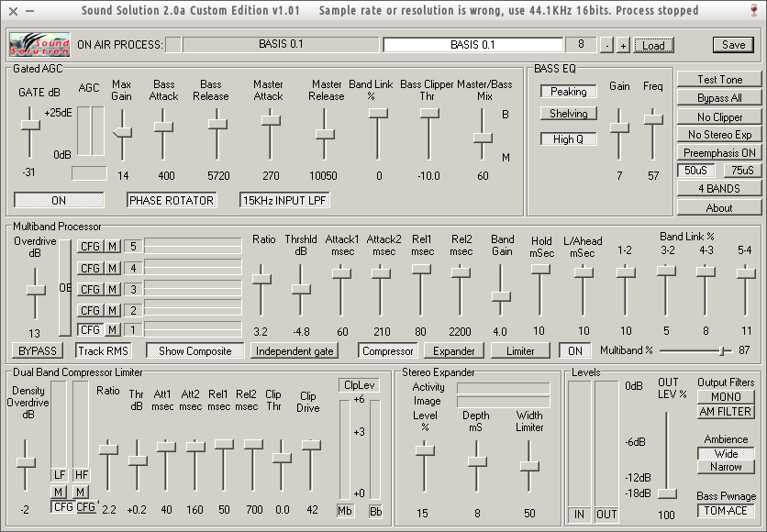Click the minus preset button
This screenshot has height=532, width=767.
(x=606, y=46)
